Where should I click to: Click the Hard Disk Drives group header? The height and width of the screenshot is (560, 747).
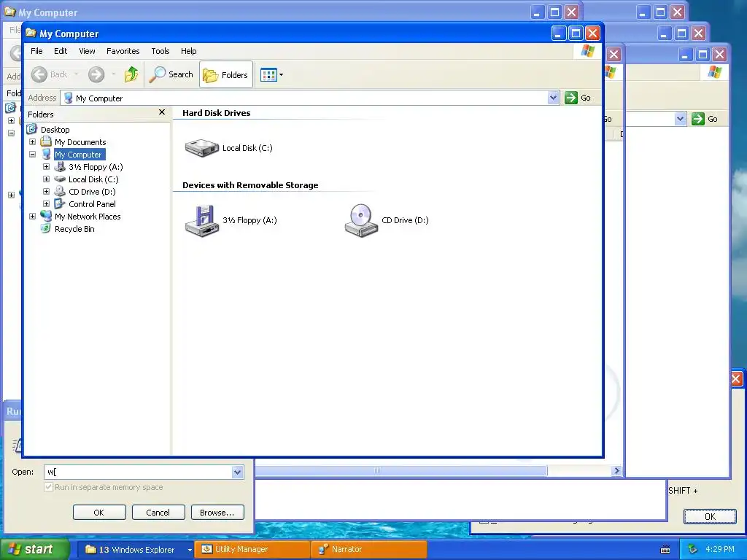point(216,113)
